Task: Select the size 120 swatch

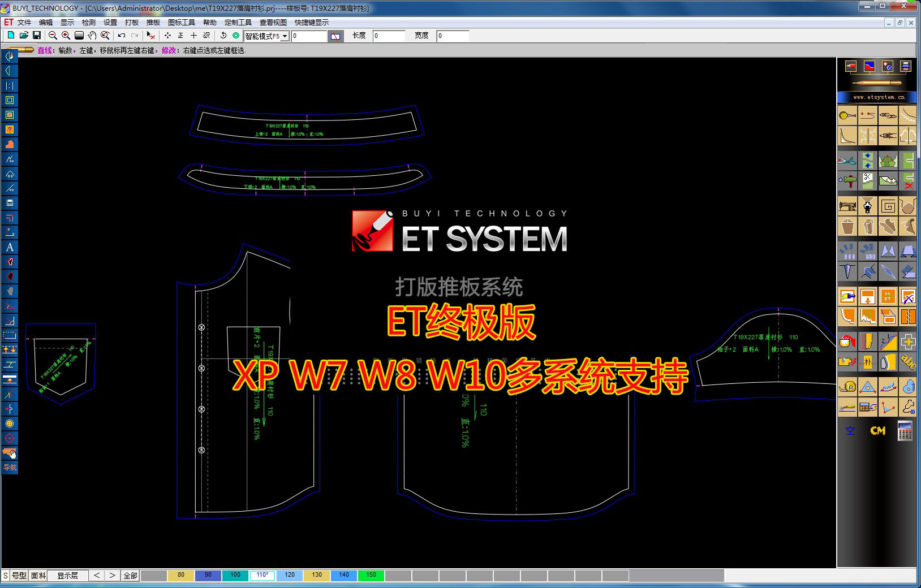Action: [290, 576]
